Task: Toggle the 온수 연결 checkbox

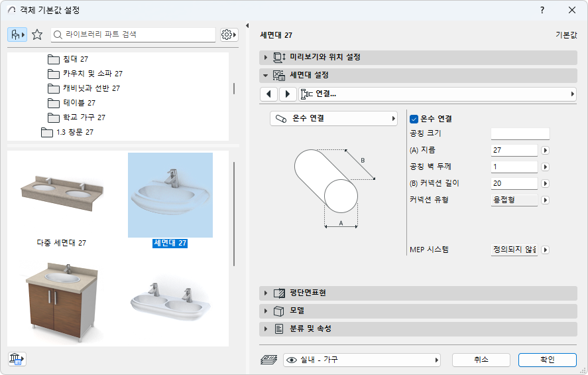Action: coord(414,119)
